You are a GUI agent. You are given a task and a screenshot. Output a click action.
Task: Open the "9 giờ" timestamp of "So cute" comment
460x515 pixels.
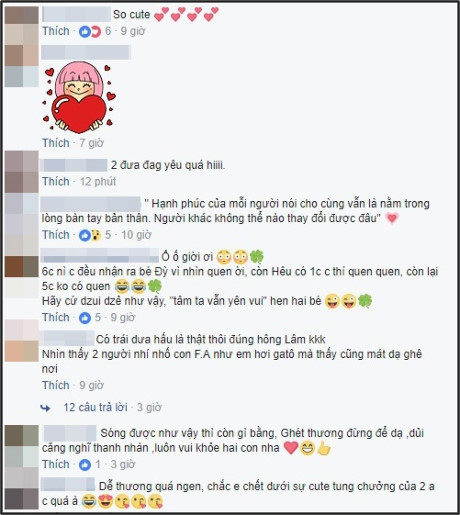point(133,31)
